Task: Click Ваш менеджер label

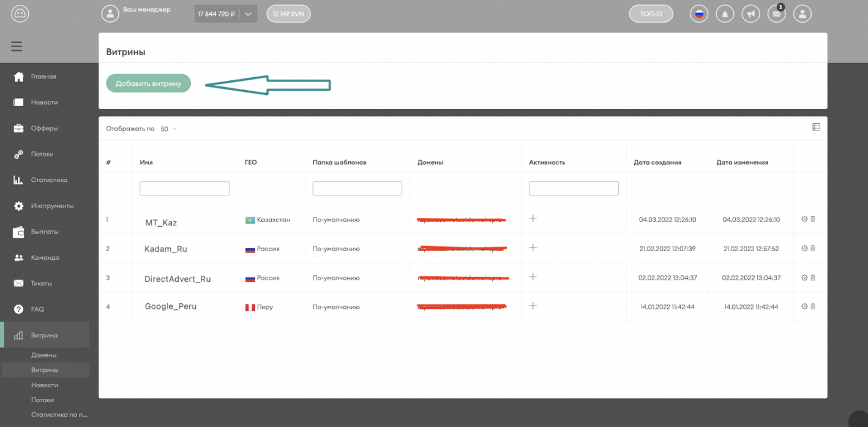Action: tap(147, 10)
